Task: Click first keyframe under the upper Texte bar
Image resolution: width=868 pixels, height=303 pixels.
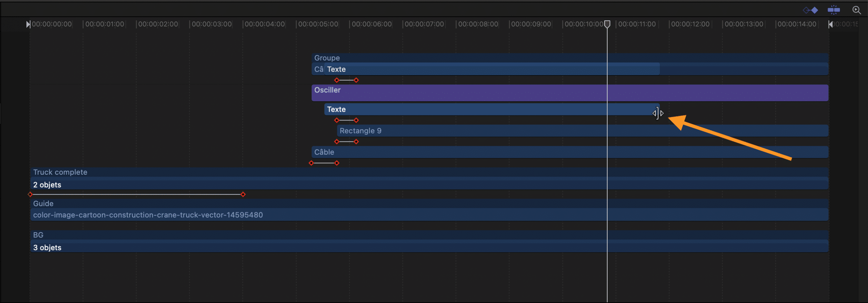Action: click(337, 80)
